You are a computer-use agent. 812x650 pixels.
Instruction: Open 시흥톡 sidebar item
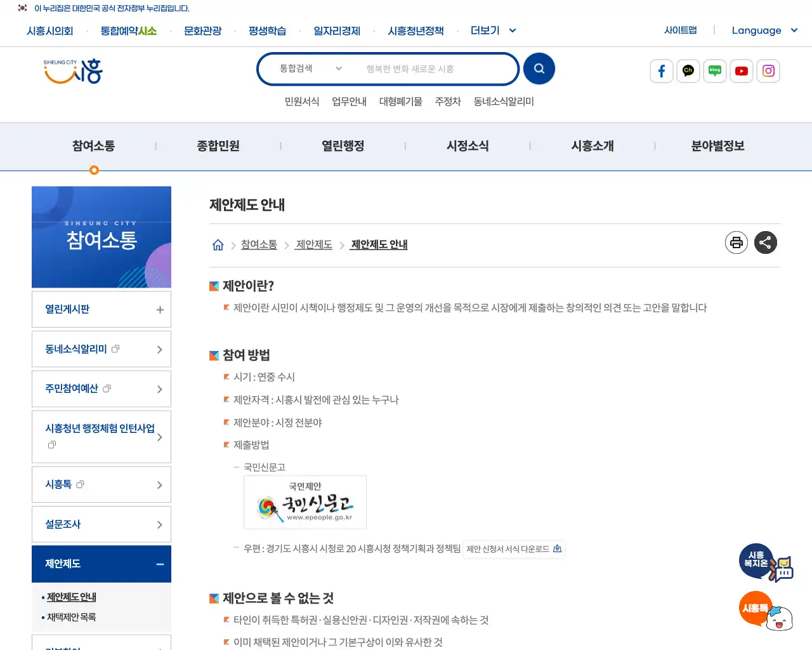pyautogui.click(x=101, y=484)
